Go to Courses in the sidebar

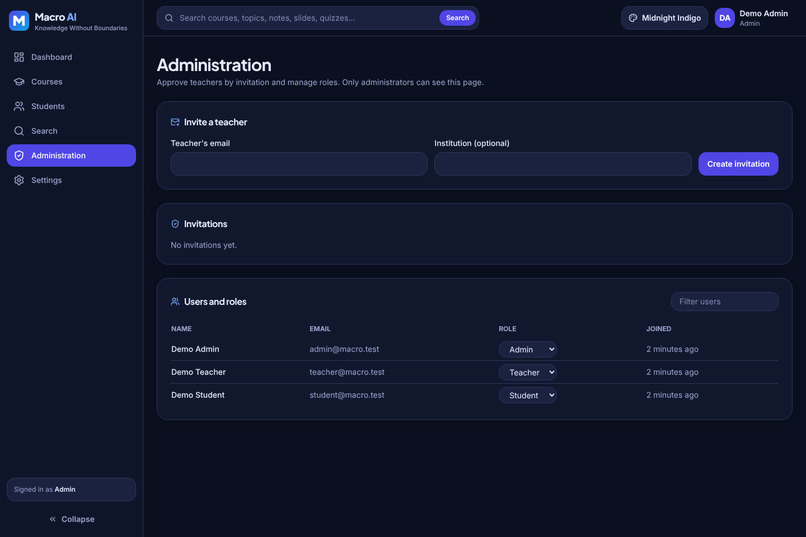coord(71,82)
